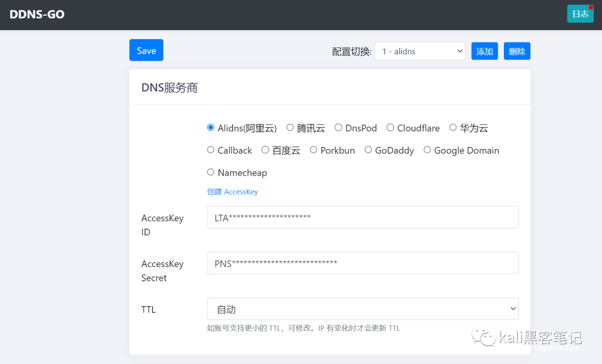Click the DDNS-GO brand logo

coord(37,14)
